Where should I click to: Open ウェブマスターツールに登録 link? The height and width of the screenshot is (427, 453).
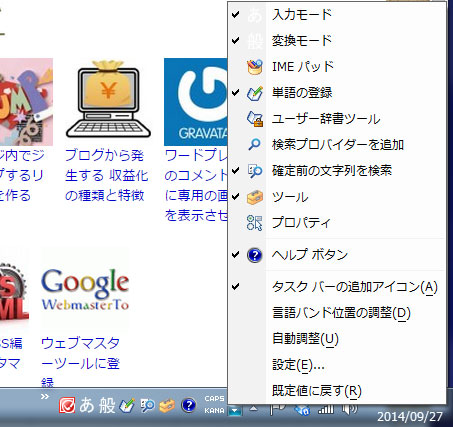tap(80, 363)
